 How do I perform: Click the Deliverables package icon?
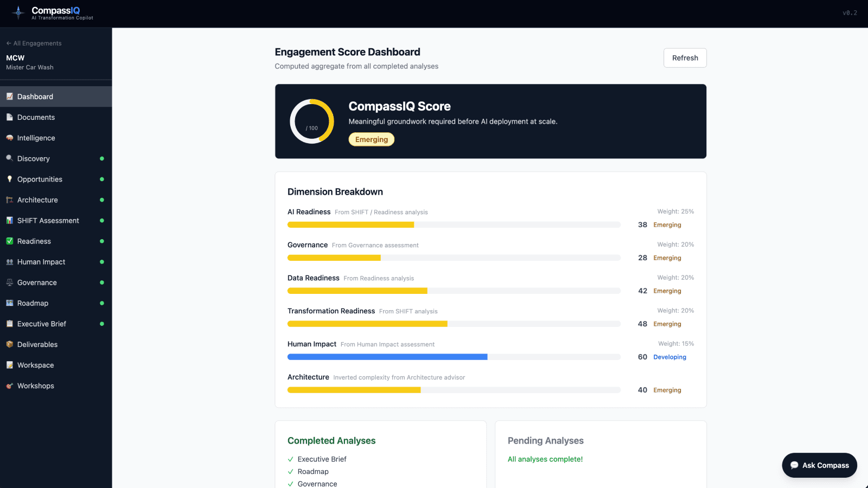click(x=9, y=344)
